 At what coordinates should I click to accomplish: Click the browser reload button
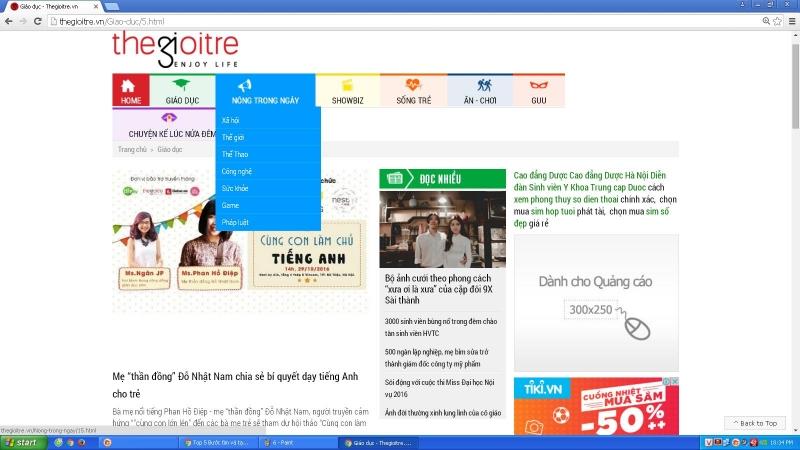pos(37,21)
